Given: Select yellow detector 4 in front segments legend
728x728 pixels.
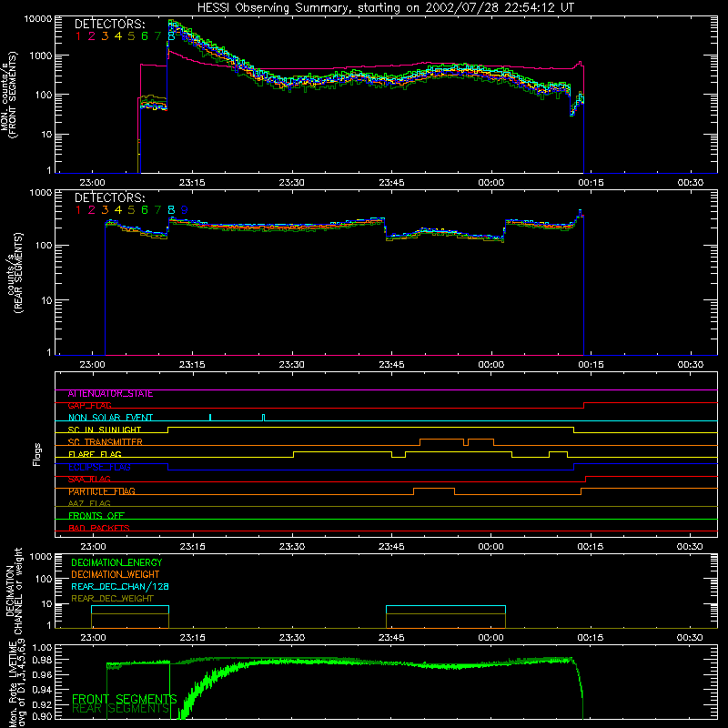Looking at the screenshot, I should 118,36.
